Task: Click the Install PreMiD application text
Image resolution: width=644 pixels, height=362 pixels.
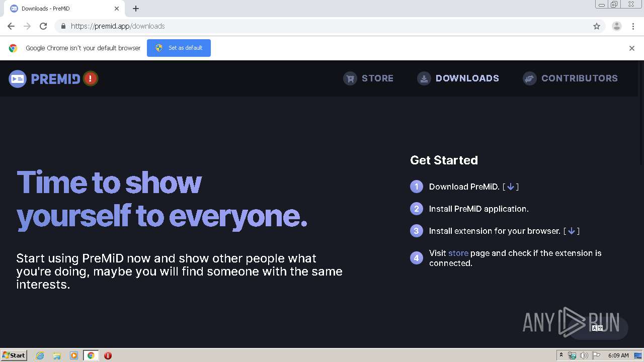Action: (478, 209)
